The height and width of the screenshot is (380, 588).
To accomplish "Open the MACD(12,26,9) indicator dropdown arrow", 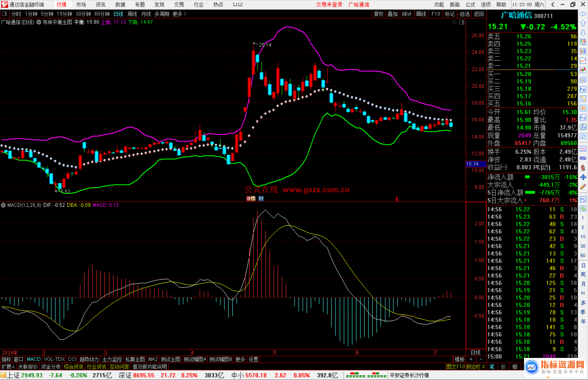I will tap(3, 205).
